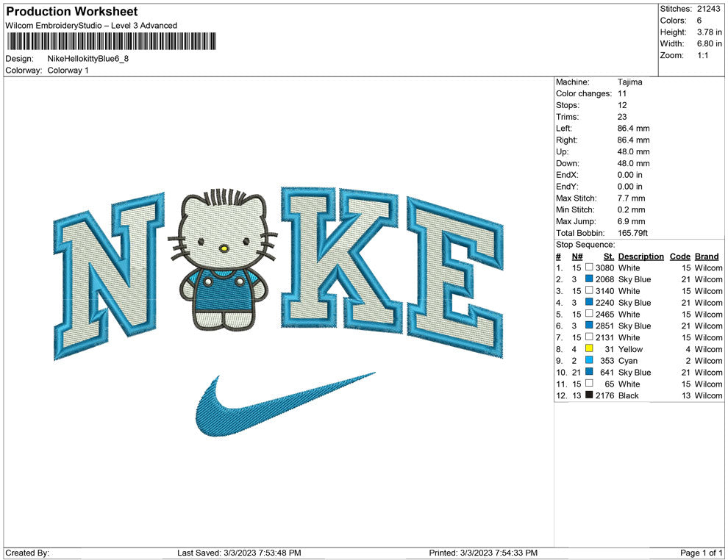Select the Wilcom EmbroideryStudio – Level 3 Advanced line
Viewport: 728px width, 560px height.
coord(91,26)
